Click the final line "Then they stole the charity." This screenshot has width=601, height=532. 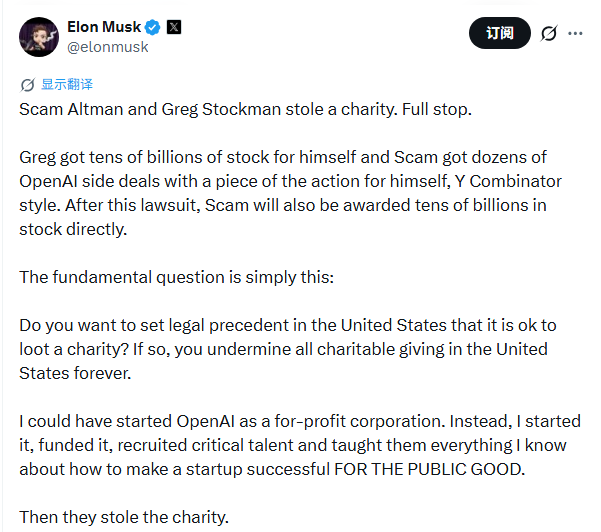tap(124, 517)
